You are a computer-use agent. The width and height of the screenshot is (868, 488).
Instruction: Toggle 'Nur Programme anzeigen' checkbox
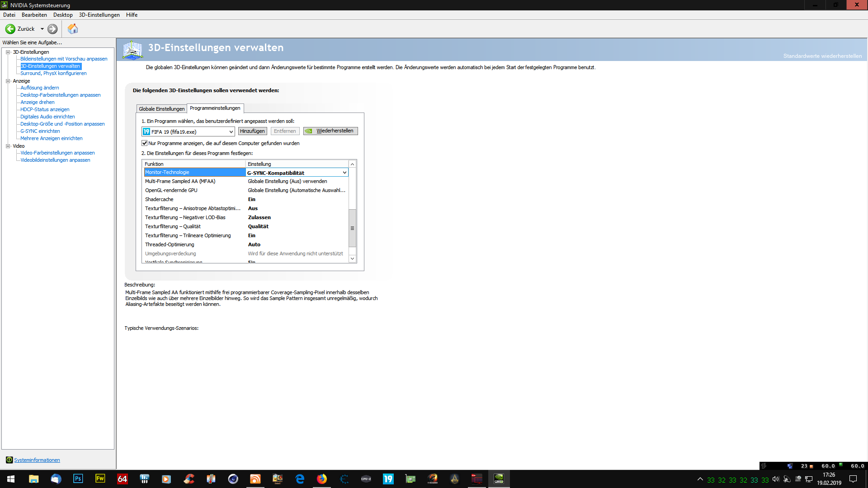[x=145, y=143]
